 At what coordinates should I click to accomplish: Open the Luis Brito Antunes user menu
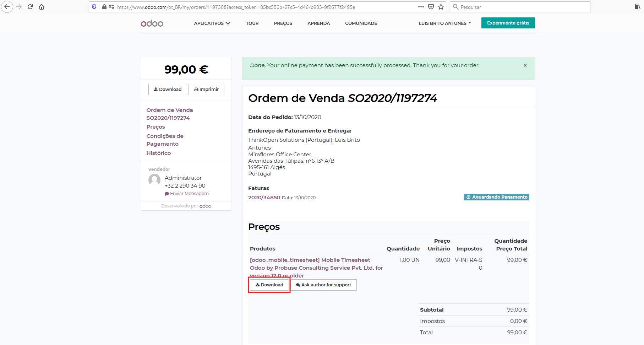(444, 23)
